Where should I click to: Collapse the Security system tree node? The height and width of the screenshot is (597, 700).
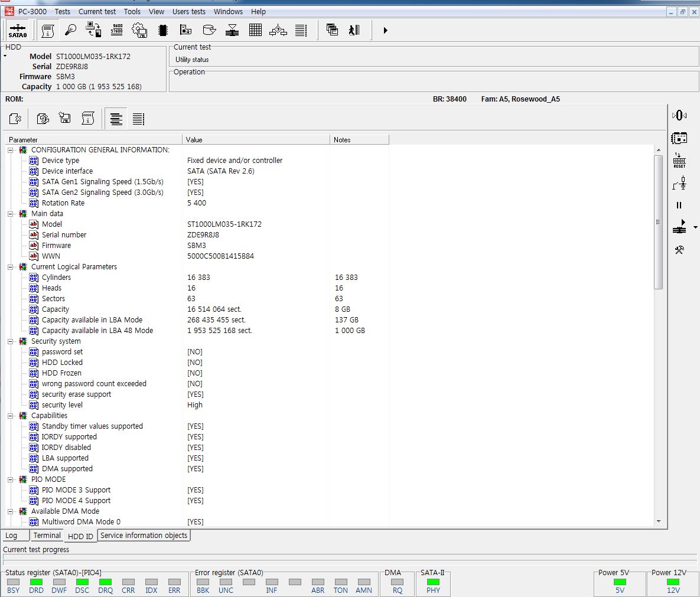coord(11,341)
